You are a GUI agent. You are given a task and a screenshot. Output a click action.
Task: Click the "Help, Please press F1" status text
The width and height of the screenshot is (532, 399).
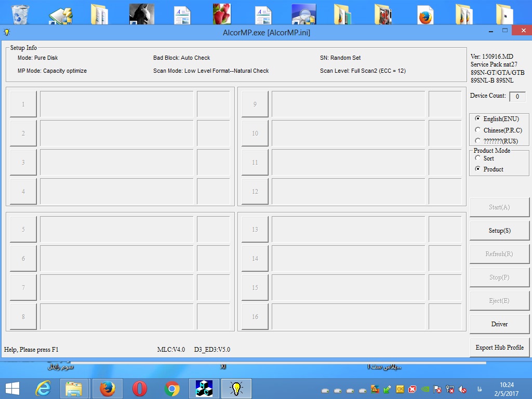[x=31, y=350]
